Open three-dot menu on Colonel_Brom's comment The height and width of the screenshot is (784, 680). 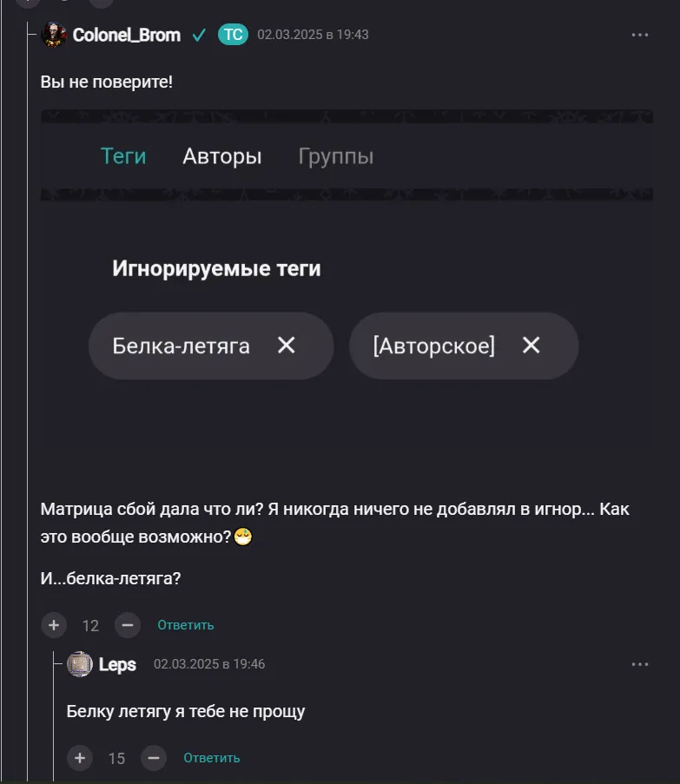click(x=640, y=35)
